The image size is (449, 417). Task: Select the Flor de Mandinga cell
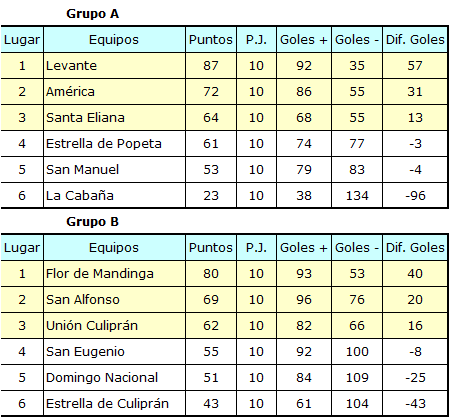point(114,274)
